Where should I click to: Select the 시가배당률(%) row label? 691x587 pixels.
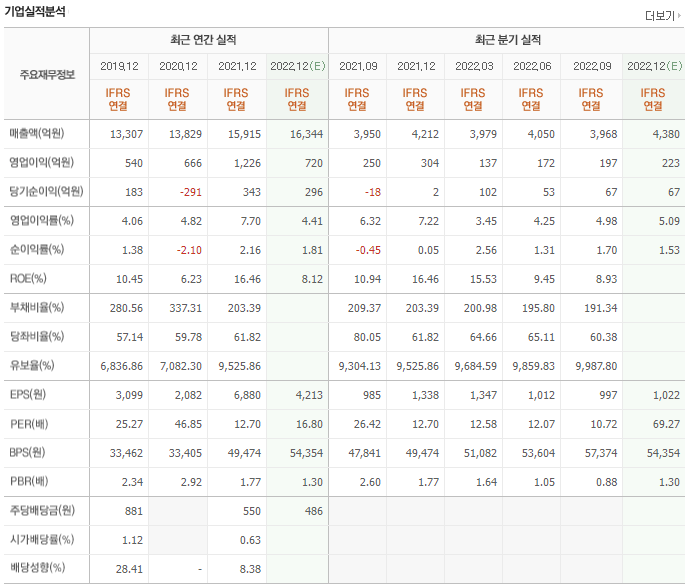coord(42,539)
